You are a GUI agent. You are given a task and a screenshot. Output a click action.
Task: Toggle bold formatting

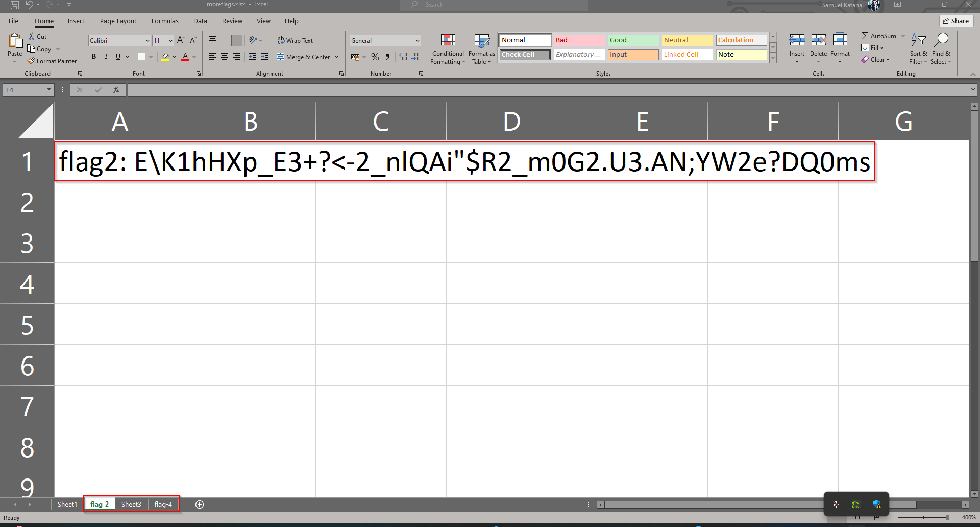pos(94,56)
